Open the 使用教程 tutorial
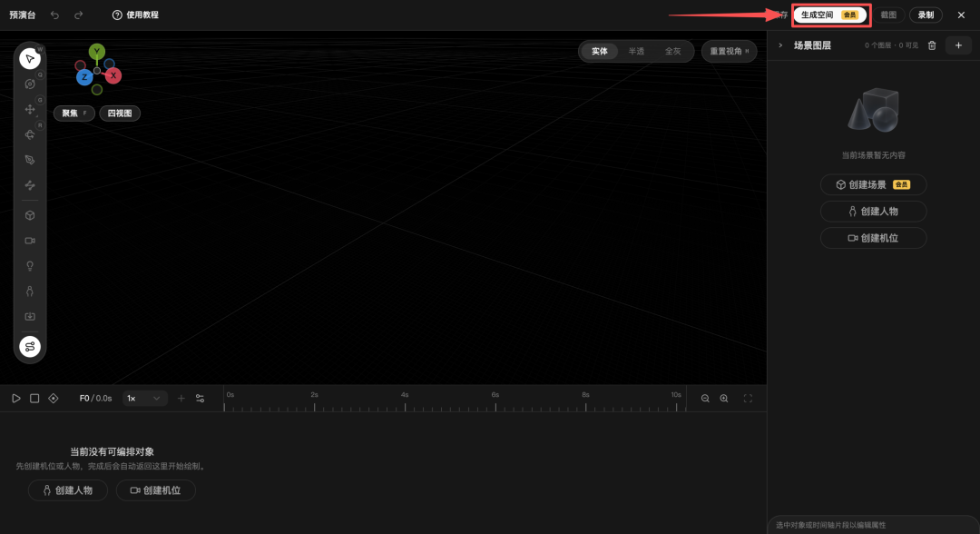This screenshot has width=980, height=534. [135, 15]
